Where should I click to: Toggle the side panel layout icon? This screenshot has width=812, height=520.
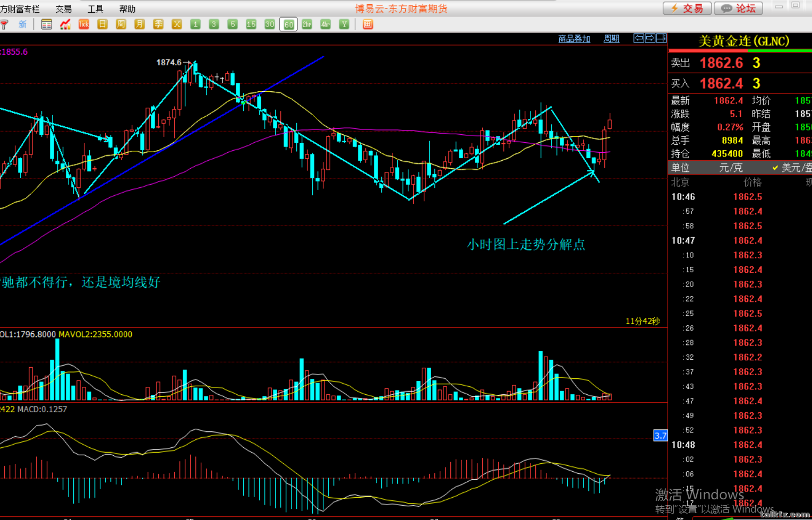click(x=661, y=38)
